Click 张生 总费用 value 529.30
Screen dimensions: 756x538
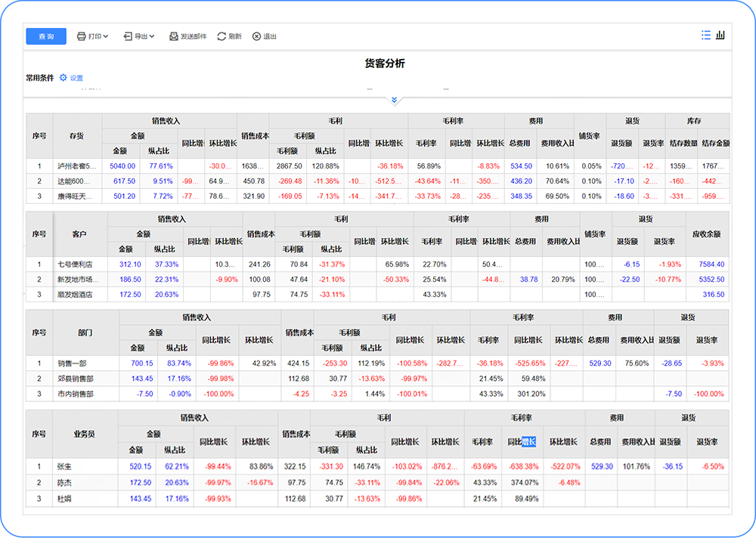(x=600, y=467)
